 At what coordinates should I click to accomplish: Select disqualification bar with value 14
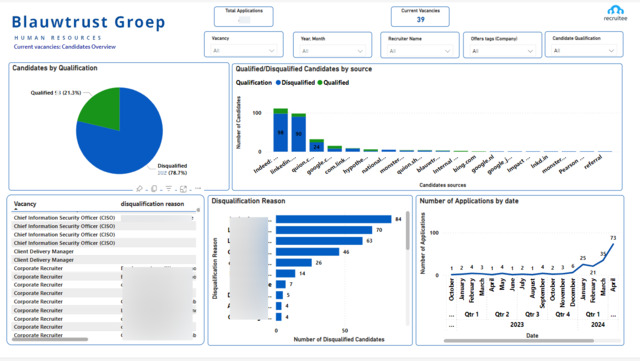285,274
